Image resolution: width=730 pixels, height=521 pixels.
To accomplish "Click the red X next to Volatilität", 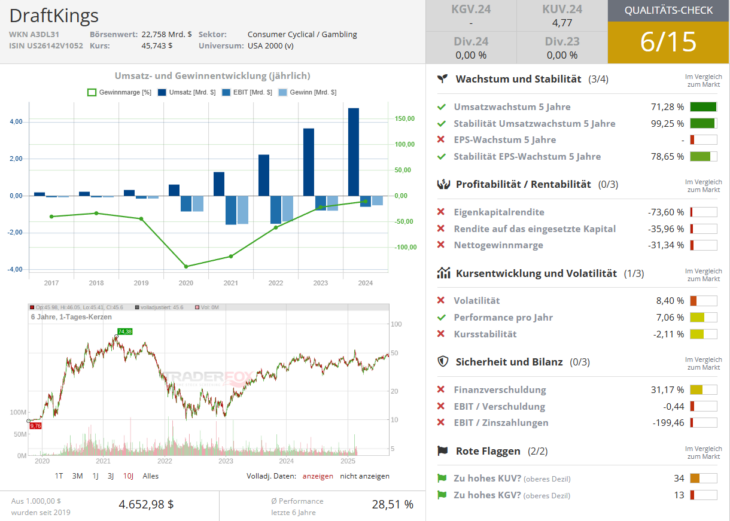I will click(441, 300).
